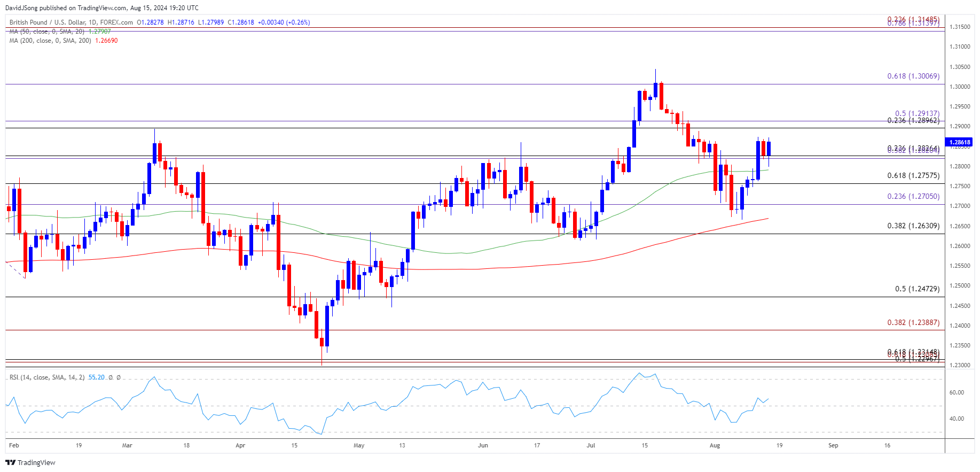
Task: Click the Sep label on the time axis
Action: [x=833, y=445]
